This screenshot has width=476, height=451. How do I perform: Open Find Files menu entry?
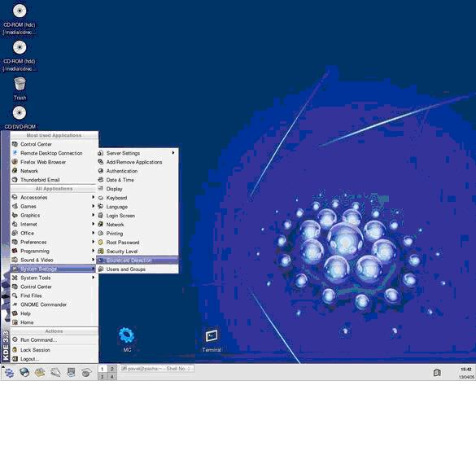click(54, 296)
